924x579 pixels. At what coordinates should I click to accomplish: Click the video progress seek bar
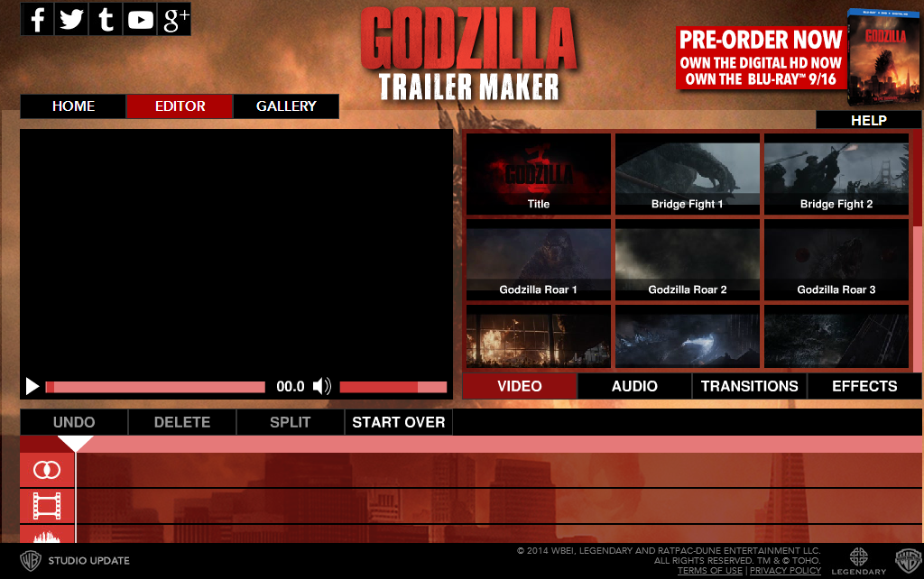pyautogui.click(x=155, y=387)
